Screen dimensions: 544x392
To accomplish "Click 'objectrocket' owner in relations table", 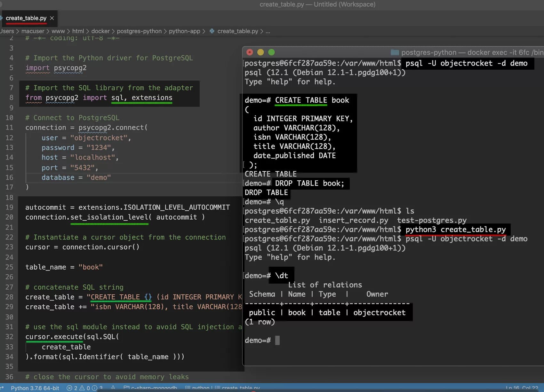I will click(380, 313).
